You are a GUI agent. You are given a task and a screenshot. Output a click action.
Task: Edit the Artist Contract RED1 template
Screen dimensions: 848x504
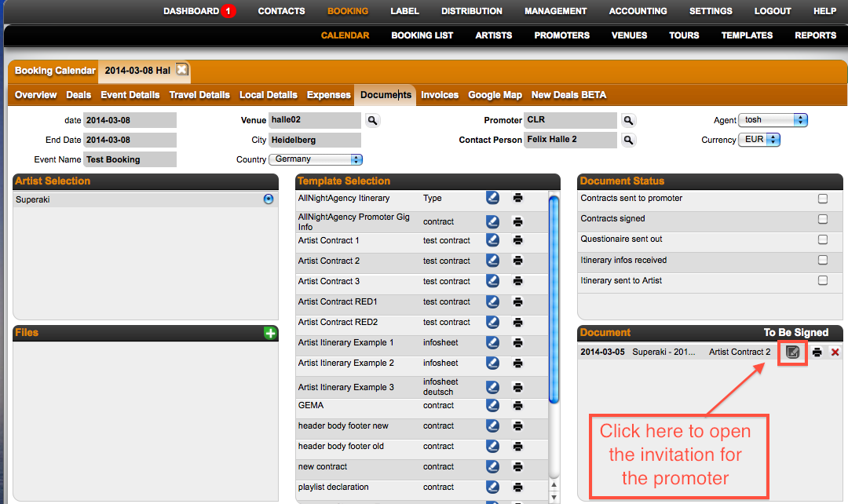[x=492, y=301]
